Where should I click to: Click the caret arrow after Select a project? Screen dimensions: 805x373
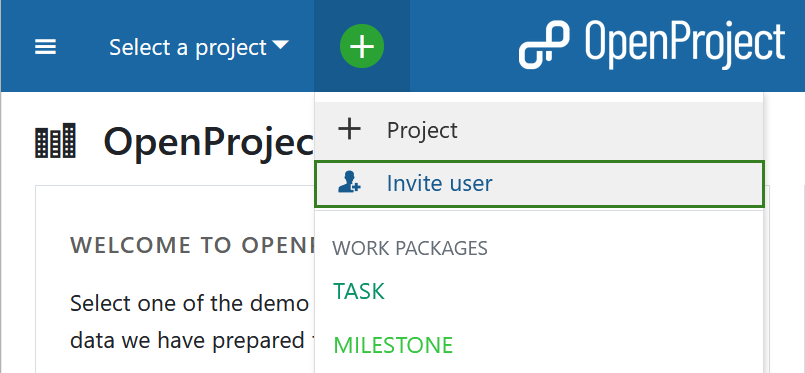pyautogui.click(x=280, y=46)
